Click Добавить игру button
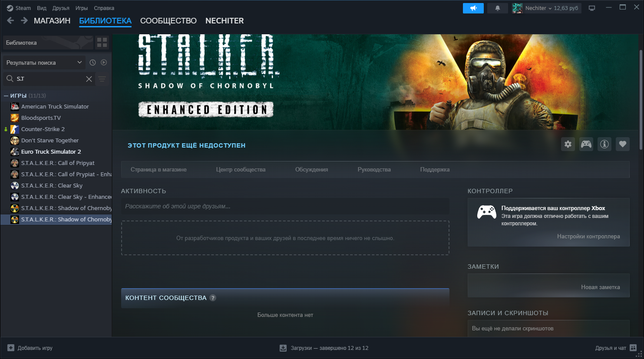 pyautogui.click(x=30, y=348)
